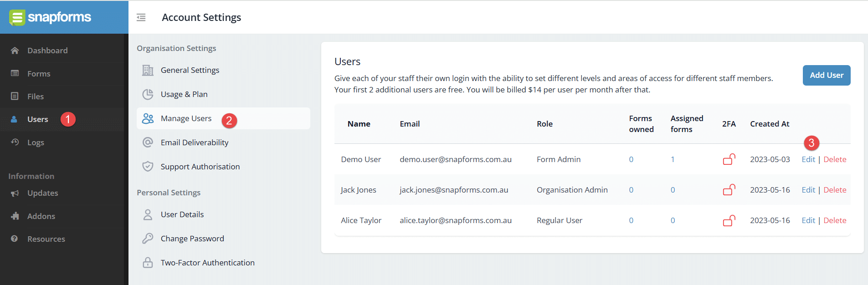Screen dimensions: 868x285
Task: Click Demo User's assigned forms count 1
Action: [673, 159]
